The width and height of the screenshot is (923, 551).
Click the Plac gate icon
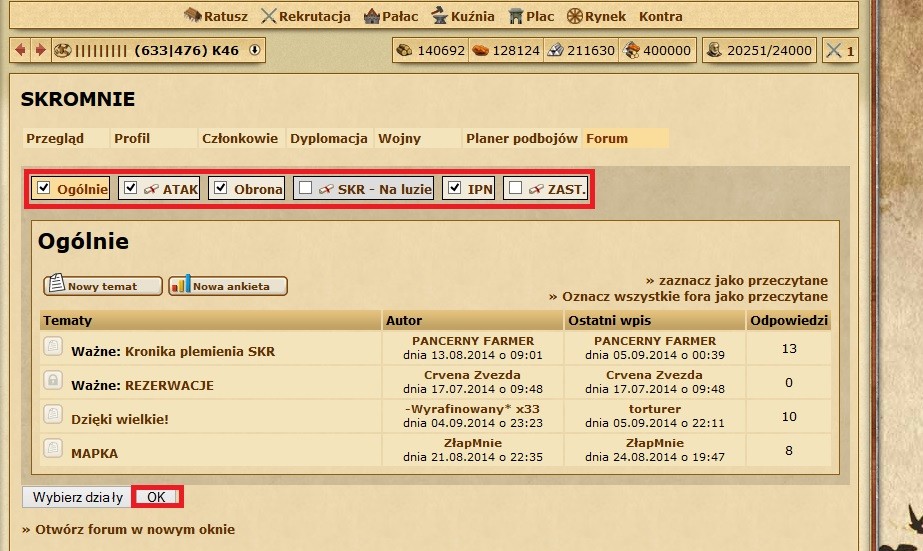[516, 16]
